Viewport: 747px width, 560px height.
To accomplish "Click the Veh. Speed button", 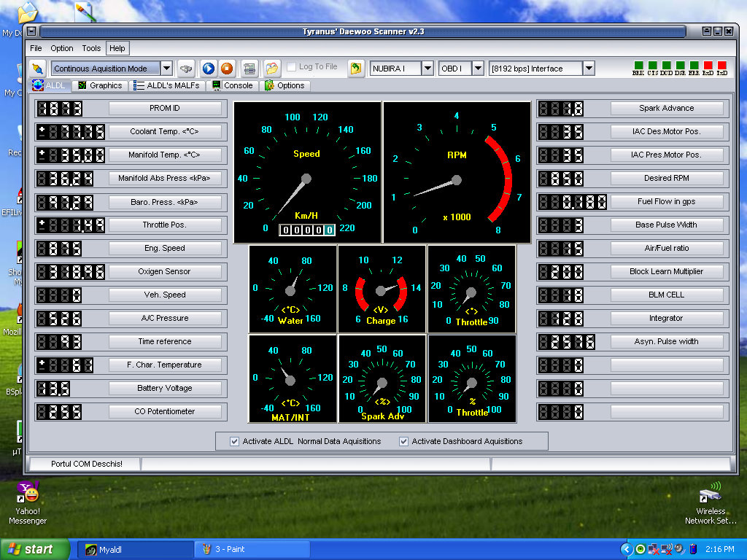I will 165,295.
